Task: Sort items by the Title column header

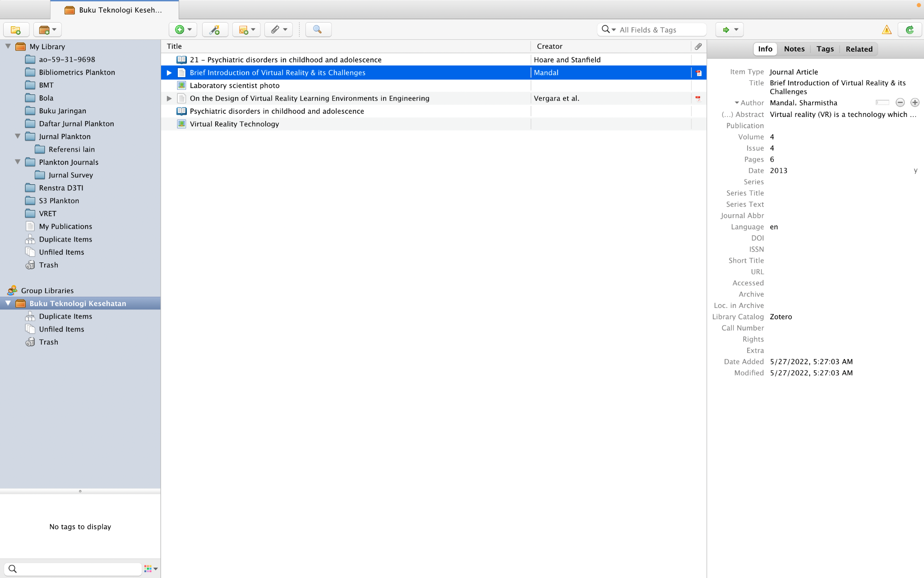Action: [x=346, y=47]
